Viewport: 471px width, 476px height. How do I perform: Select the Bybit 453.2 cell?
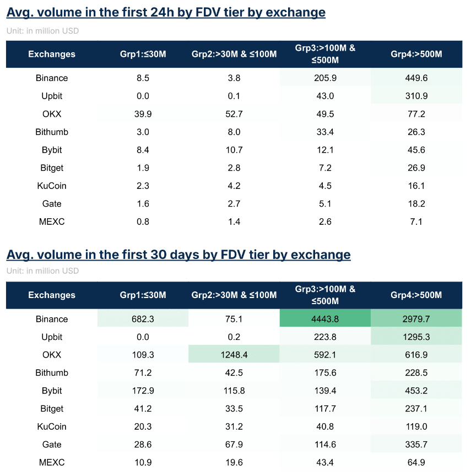point(416,391)
